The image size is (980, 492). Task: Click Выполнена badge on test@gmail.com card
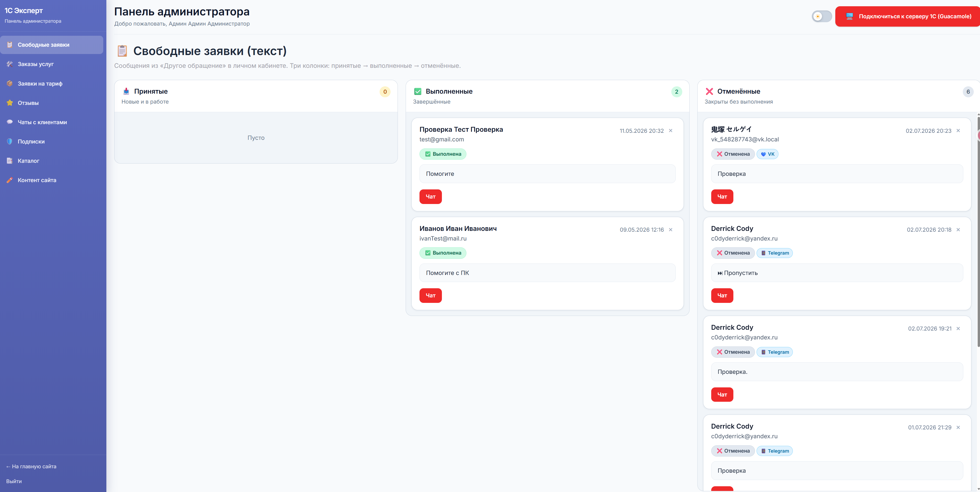(x=443, y=154)
